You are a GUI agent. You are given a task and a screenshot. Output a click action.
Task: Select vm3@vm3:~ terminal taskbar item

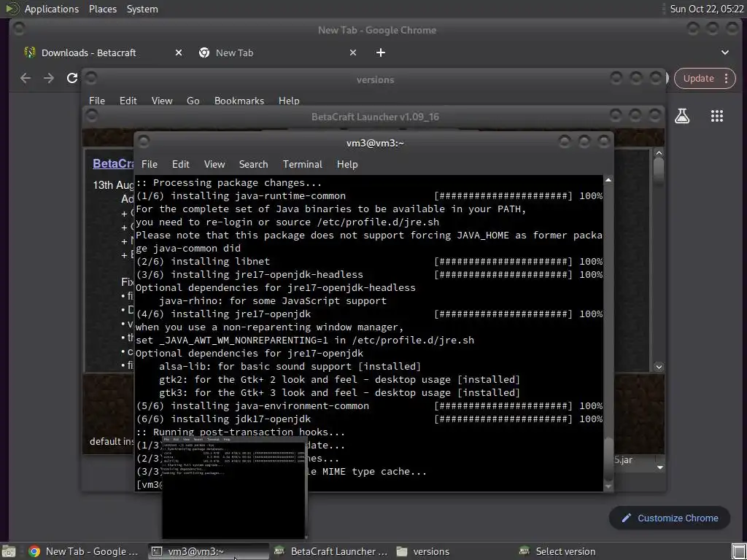(x=209, y=551)
